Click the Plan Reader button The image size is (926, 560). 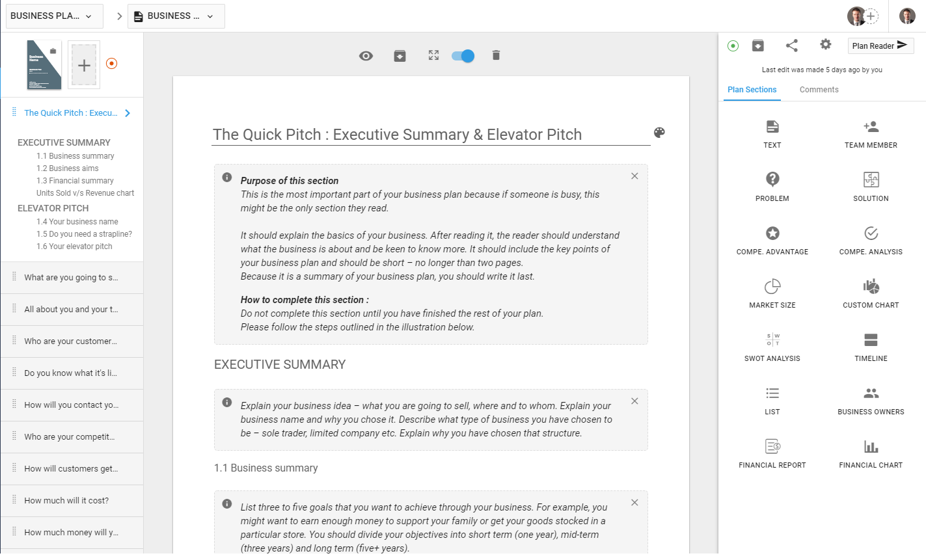point(880,46)
